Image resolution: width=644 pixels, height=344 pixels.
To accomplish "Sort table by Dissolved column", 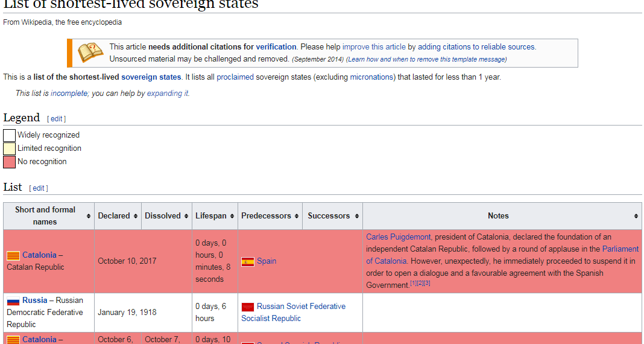I will click(x=186, y=216).
